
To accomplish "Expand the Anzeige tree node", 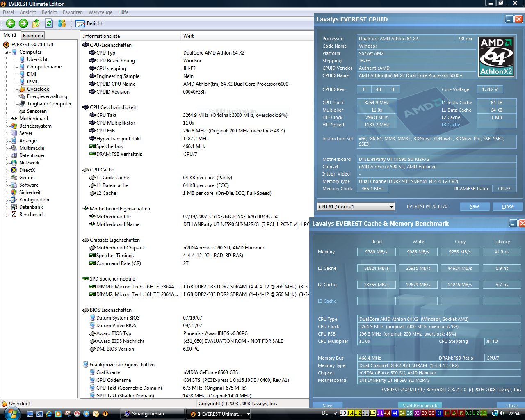I will (x=7, y=141).
